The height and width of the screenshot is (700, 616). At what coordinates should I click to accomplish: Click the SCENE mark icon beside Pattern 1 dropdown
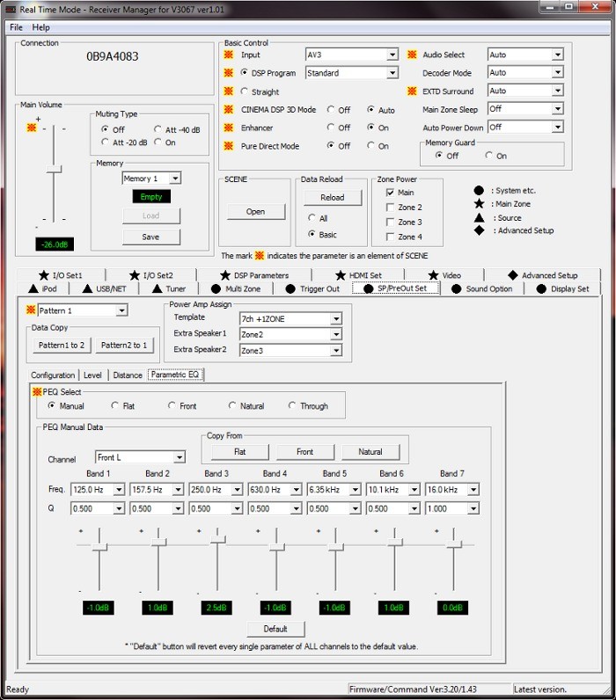point(31,310)
